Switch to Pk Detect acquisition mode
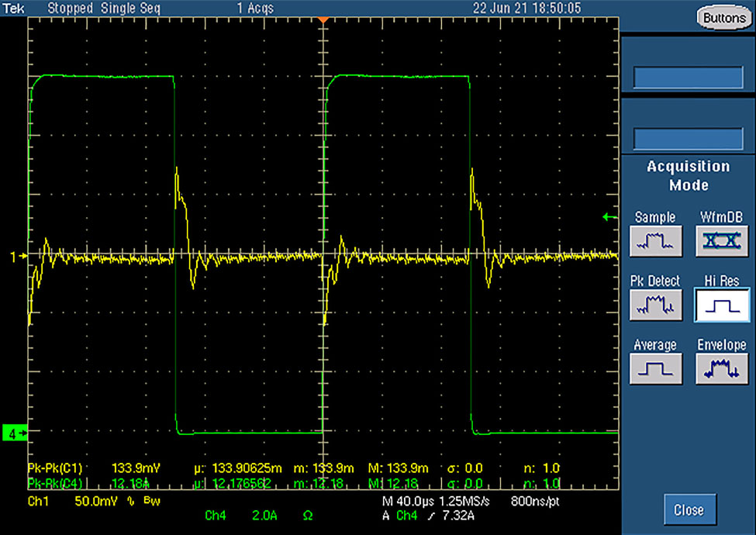756x535 pixels. pos(655,305)
